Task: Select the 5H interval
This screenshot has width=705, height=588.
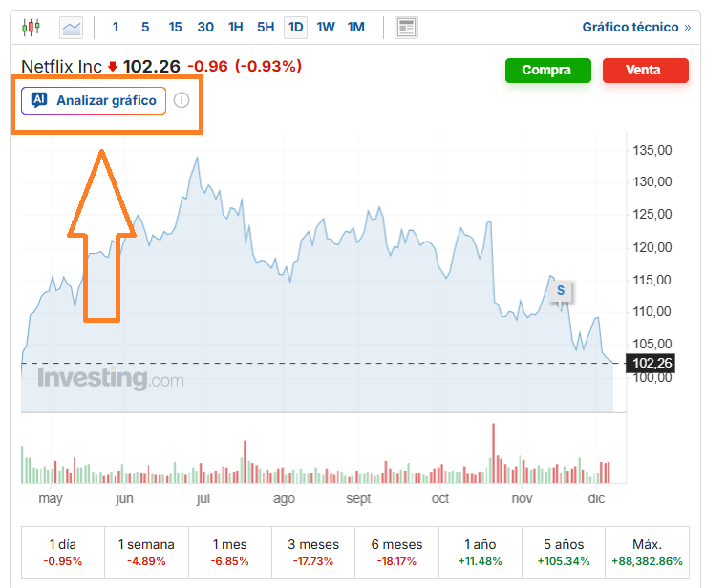Action: click(x=266, y=28)
